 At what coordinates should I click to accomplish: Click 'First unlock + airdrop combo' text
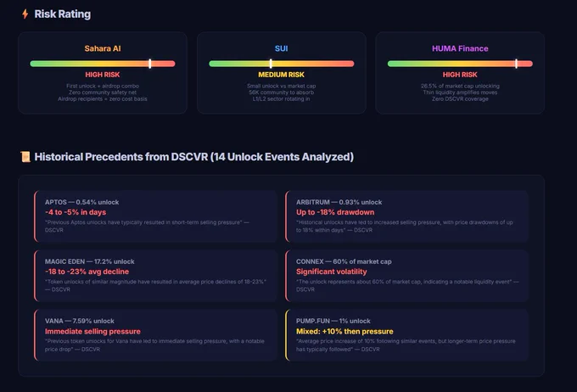pos(103,86)
